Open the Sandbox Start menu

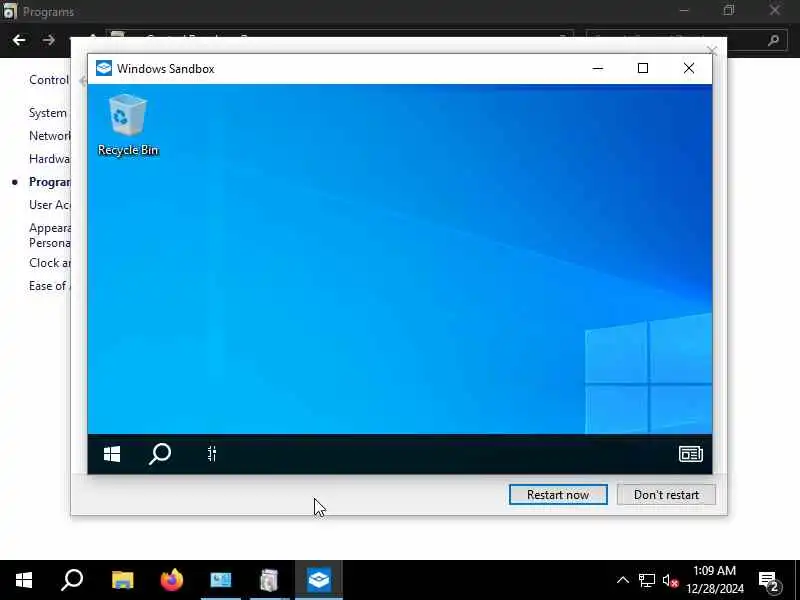point(112,454)
